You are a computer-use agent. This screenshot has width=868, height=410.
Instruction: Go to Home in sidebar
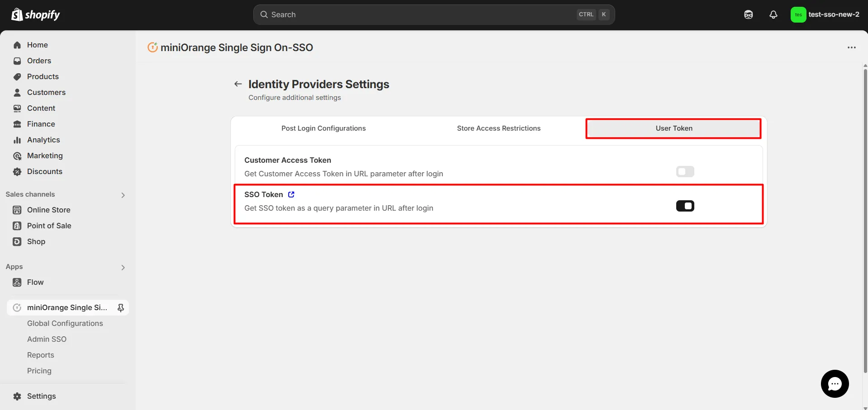coord(37,45)
